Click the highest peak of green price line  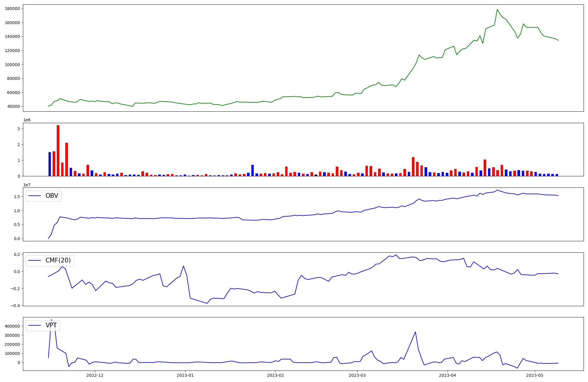497,9
